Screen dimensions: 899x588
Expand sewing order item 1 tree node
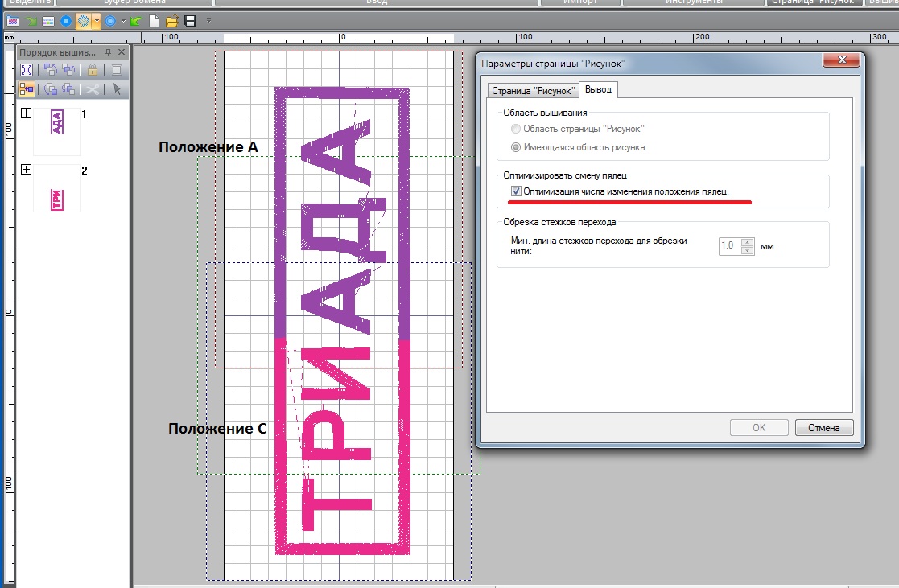26,113
